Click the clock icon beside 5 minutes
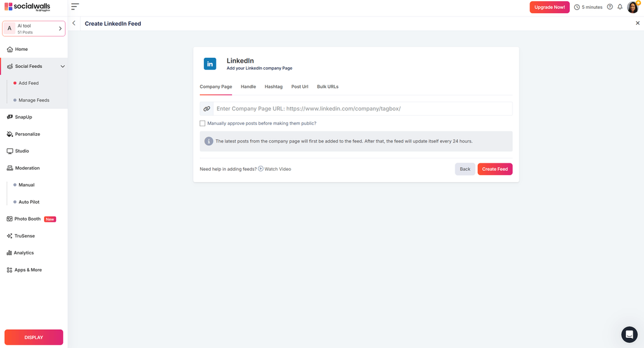The width and height of the screenshot is (644, 348). tap(577, 8)
